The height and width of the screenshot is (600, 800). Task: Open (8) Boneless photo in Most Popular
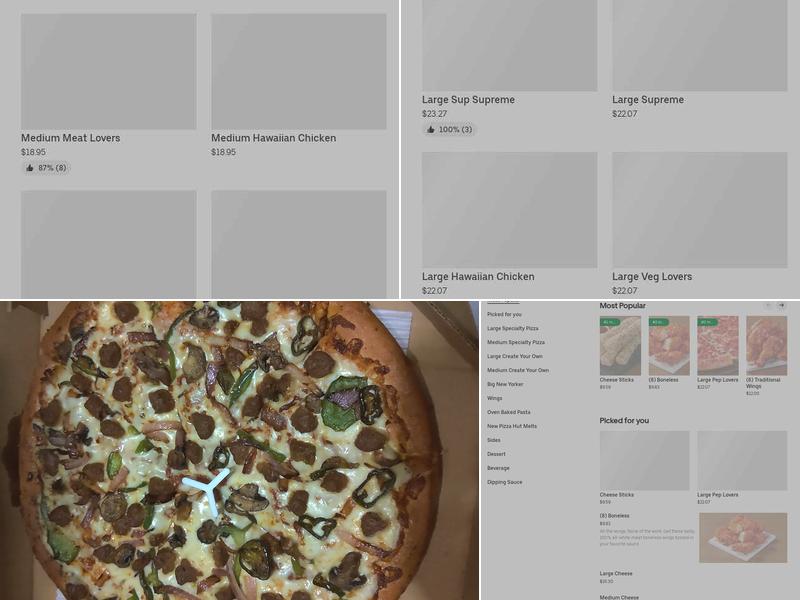pyautogui.click(x=669, y=345)
